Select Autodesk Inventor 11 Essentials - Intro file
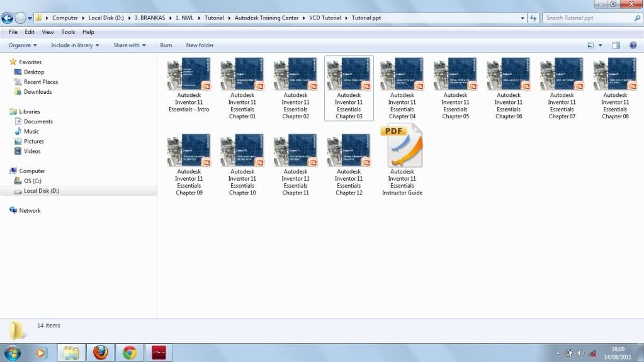This screenshot has height=362, width=644. pyautogui.click(x=189, y=85)
